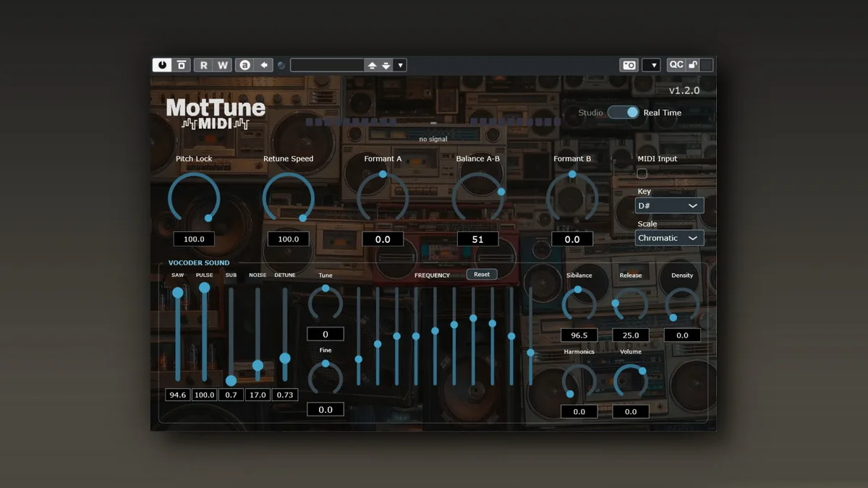Click the Retune Speed knob
Screen dimensions: 868x488
point(288,197)
